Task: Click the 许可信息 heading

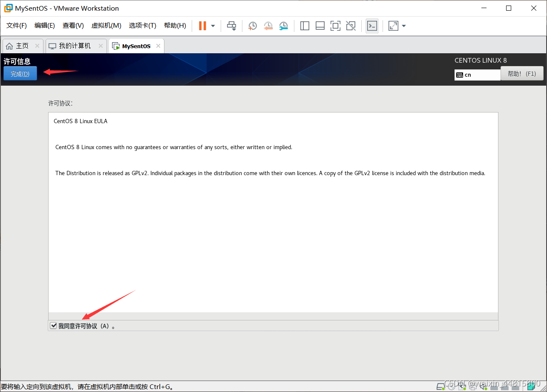Action: click(17, 61)
